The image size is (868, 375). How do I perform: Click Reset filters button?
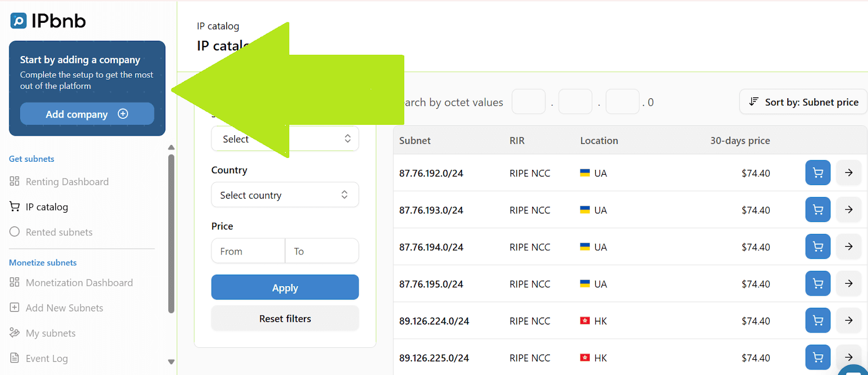click(x=285, y=319)
